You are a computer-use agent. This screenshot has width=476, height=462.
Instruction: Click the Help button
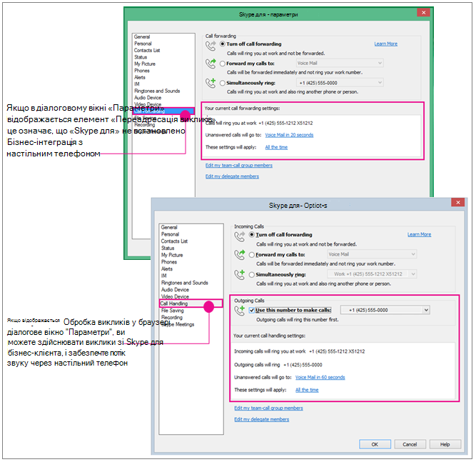pos(445,444)
